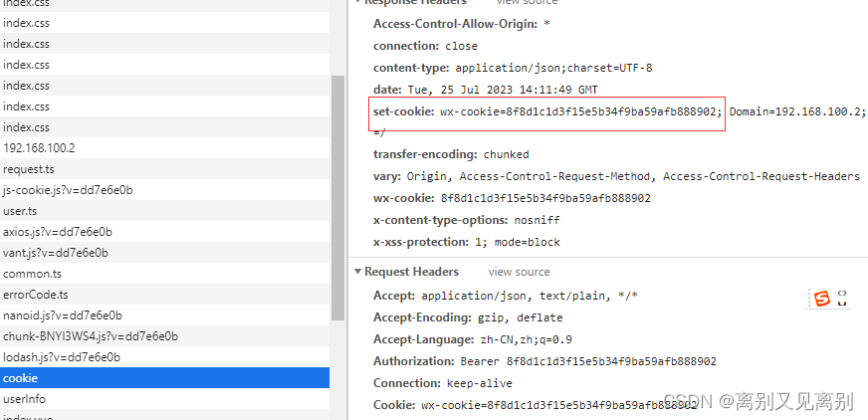Select the userInfo request row

point(164,399)
